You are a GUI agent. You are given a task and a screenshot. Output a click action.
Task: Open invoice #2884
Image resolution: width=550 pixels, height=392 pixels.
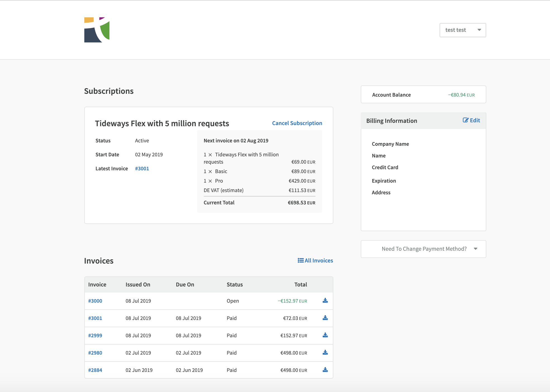point(95,370)
